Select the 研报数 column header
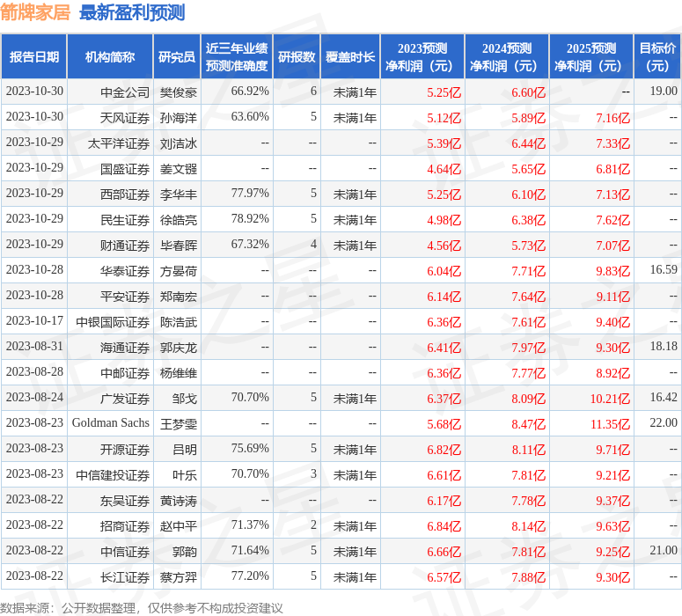This screenshot has width=682, height=616. (x=297, y=57)
